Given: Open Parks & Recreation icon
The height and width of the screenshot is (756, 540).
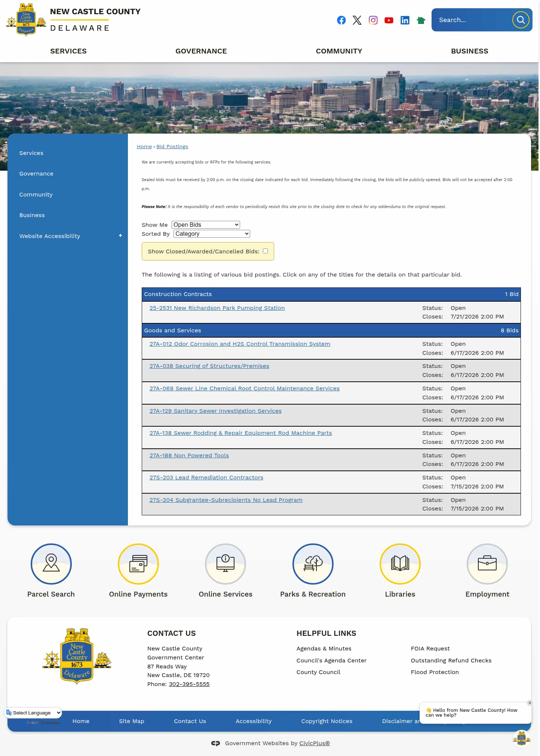Looking at the screenshot, I should (313, 564).
